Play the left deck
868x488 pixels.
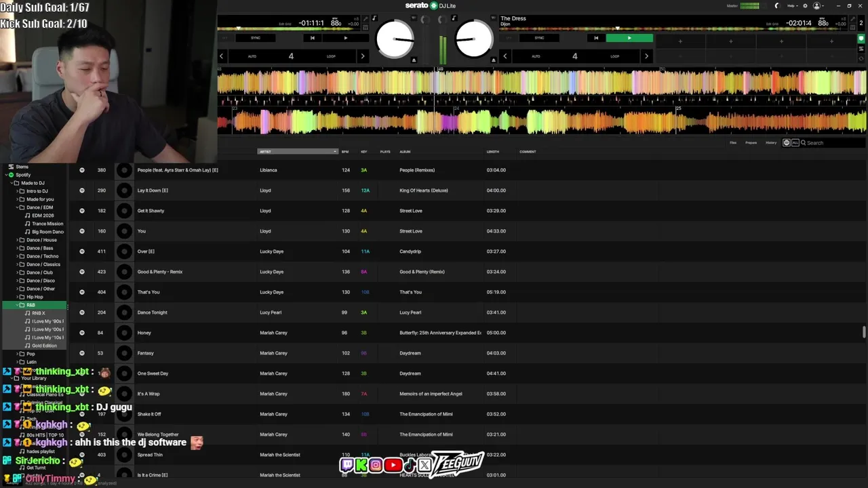click(346, 38)
